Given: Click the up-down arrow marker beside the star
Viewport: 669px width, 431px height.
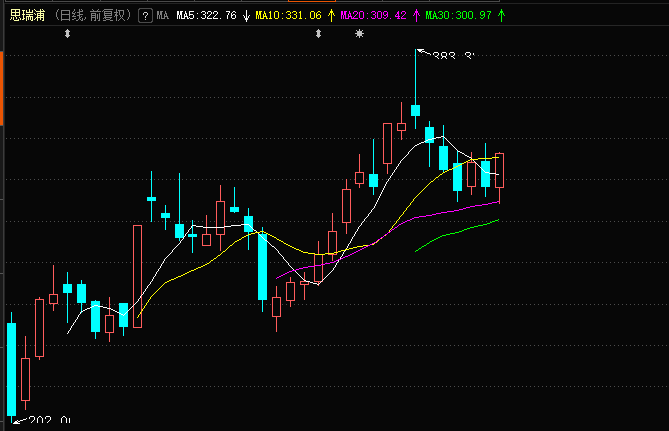Looking at the screenshot, I should coord(318,34).
